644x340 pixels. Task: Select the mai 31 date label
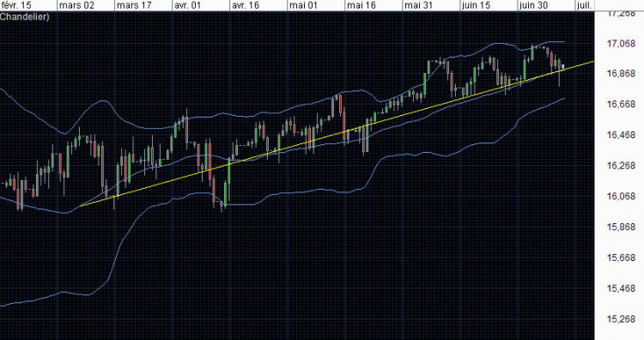coord(418,5)
